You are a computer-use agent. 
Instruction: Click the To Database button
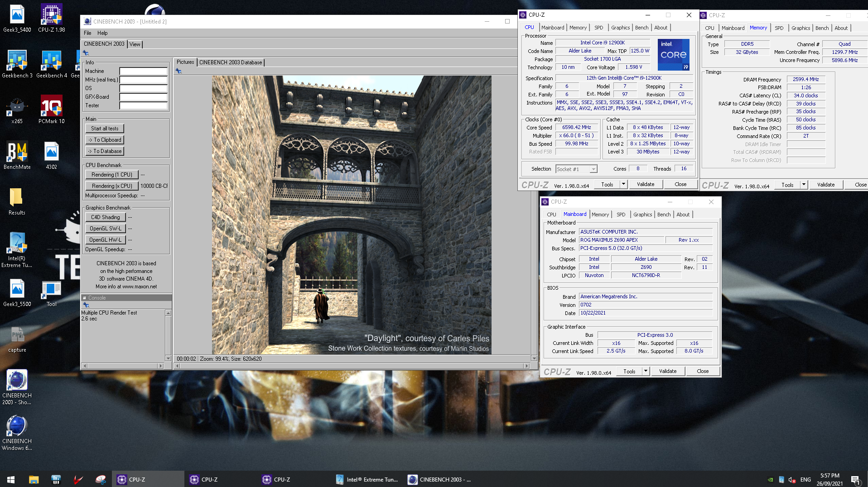[105, 151]
